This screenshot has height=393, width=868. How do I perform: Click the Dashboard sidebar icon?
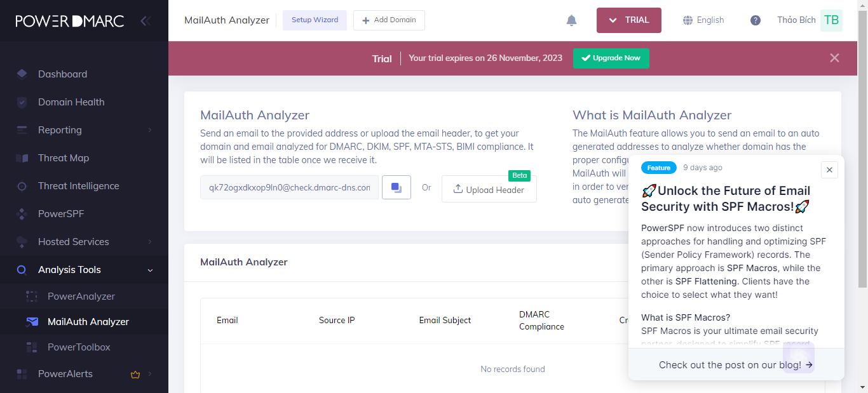[x=22, y=74]
